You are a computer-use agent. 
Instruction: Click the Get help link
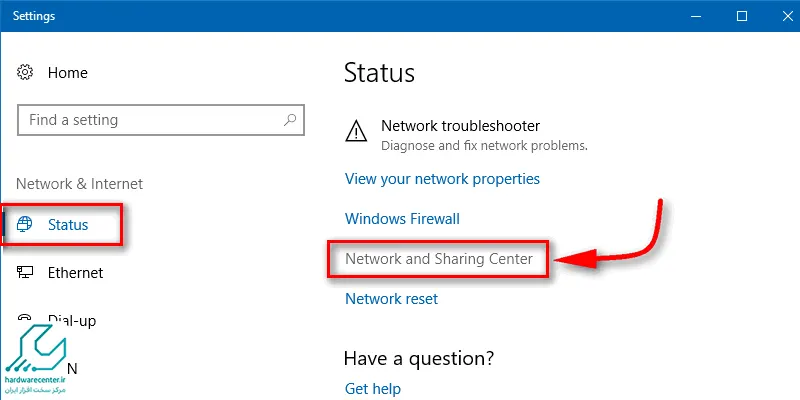click(373, 389)
